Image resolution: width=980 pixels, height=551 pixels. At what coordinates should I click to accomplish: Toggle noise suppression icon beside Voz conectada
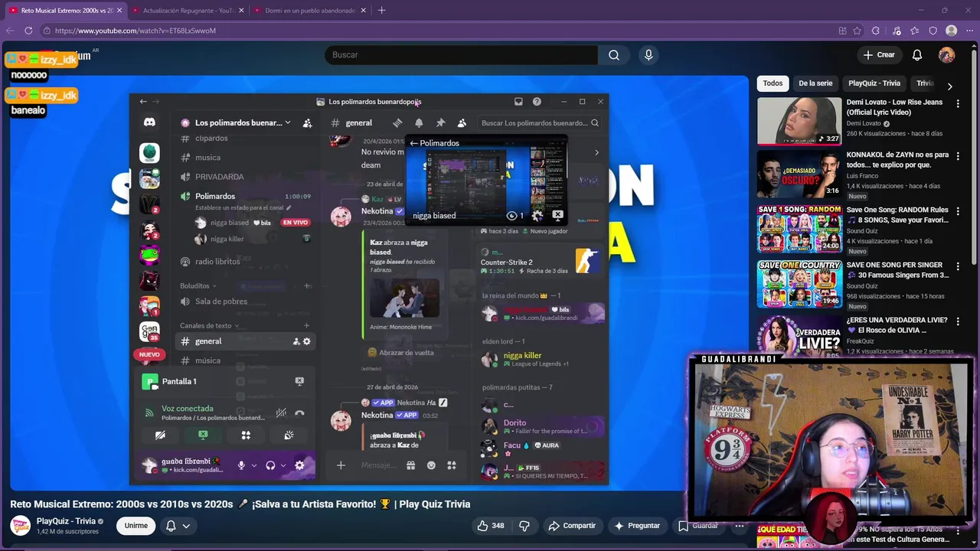click(x=281, y=412)
